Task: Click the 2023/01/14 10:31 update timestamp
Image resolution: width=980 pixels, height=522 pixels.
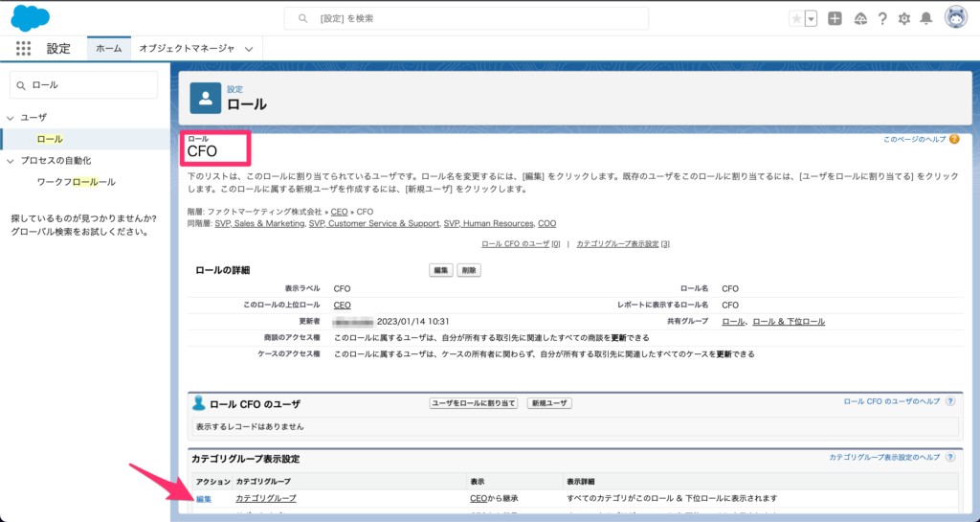Action: click(413, 321)
